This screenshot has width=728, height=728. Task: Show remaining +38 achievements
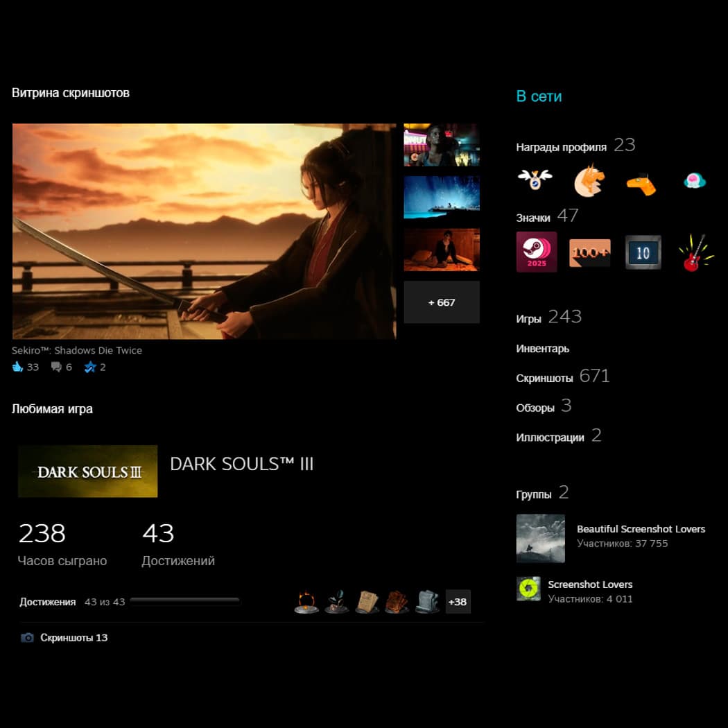[458, 602]
